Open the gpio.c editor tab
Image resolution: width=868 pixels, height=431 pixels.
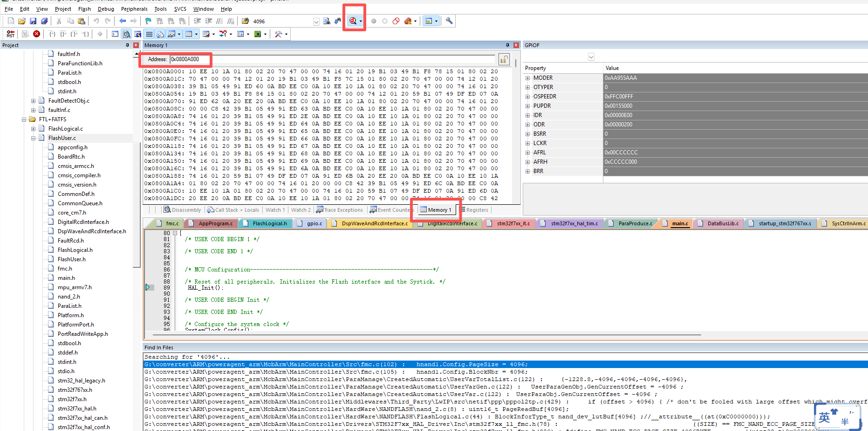[x=310, y=223]
